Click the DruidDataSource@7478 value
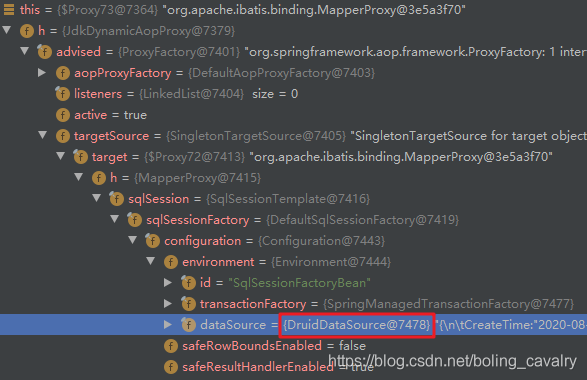Viewport: 587px width, 380px height. (x=357, y=325)
